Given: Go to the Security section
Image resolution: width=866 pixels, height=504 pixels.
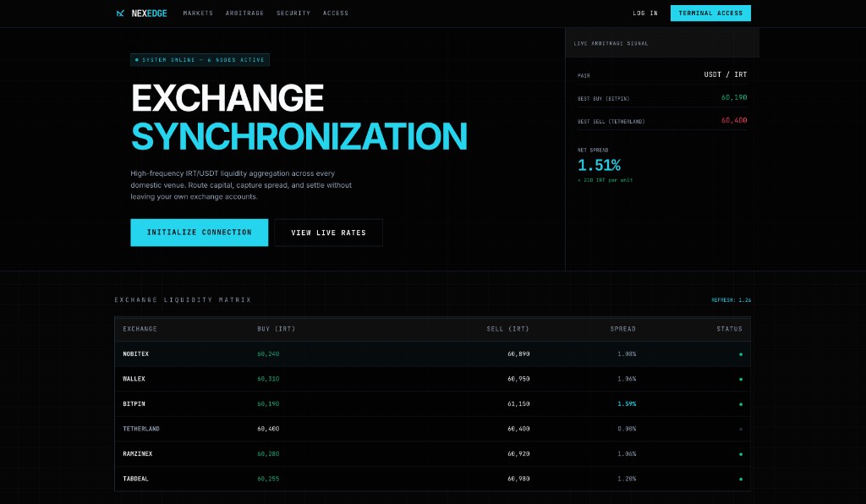Looking at the screenshot, I should [x=293, y=14].
